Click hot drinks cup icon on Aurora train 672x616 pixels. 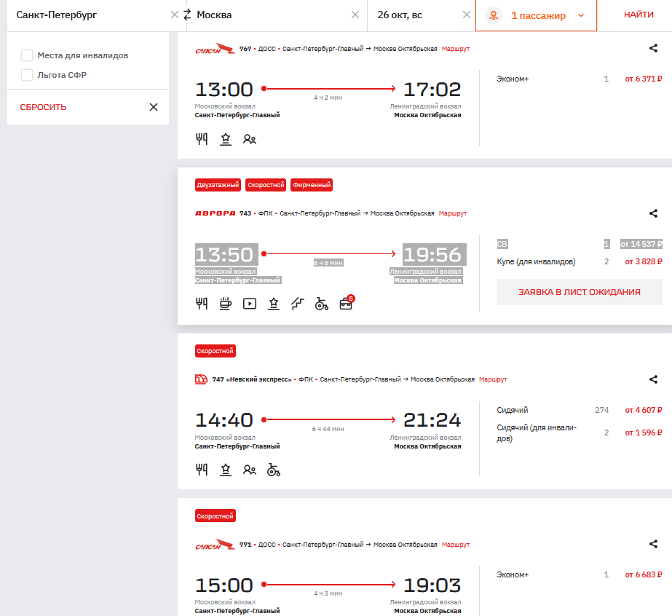pyautogui.click(x=226, y=304)
